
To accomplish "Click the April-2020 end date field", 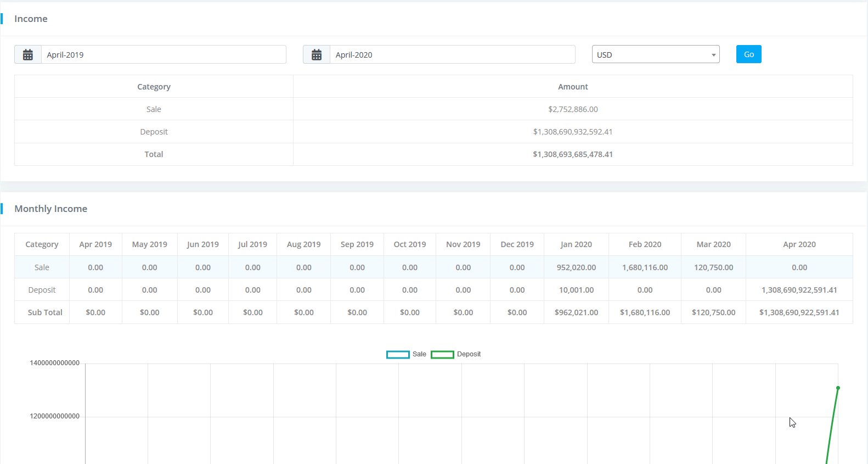I will click(x=452, y=55).
